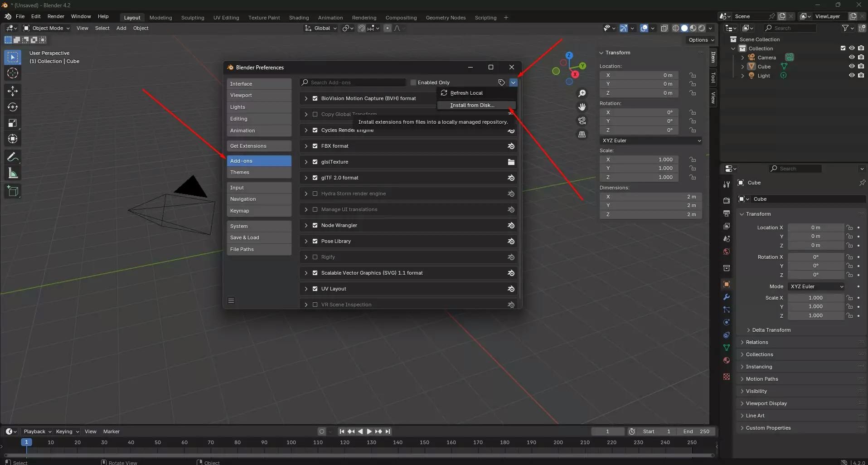The height and width of the screenshot is (465, 868).
Task: Disable Node Wrangler add-on checkbox
Action: tap(315, 225)
